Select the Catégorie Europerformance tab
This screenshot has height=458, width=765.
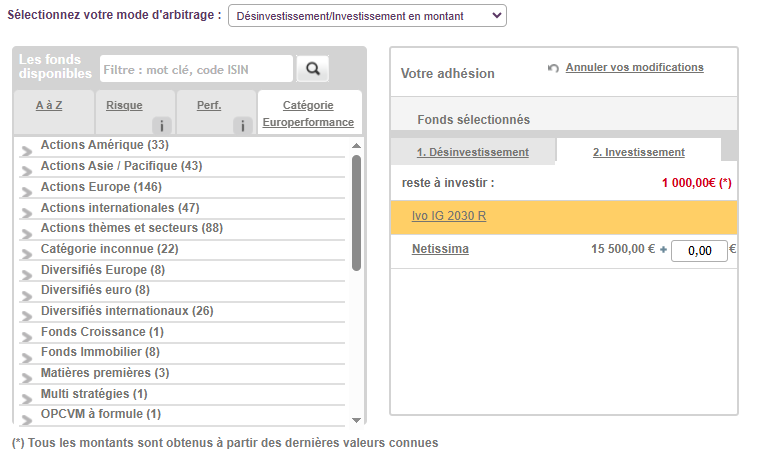click(x=308, y=113)
